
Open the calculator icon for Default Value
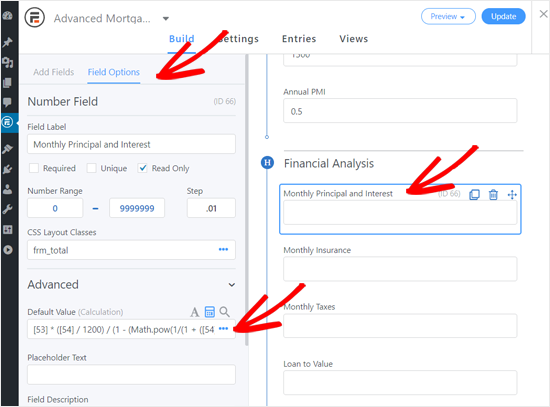pyautogui.click(x=210, y=312)
